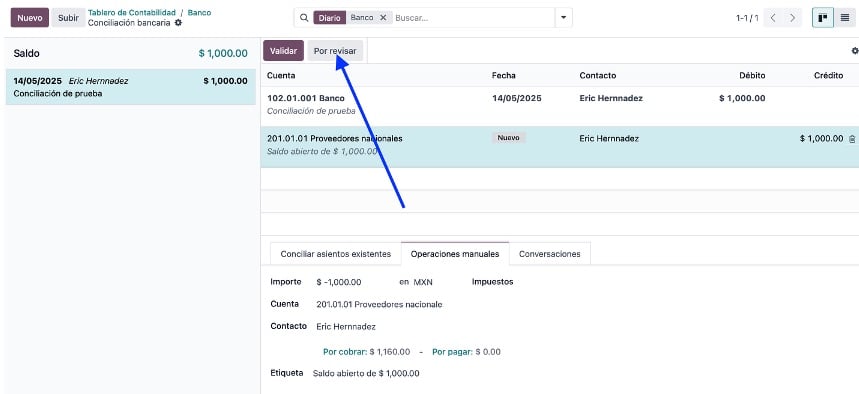
Task: Click the Débito column header
Action: (x=752, y=76)
